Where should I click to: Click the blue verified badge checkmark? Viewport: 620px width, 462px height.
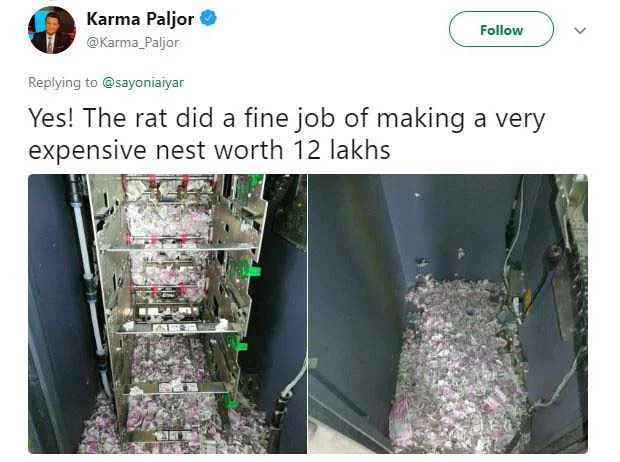[x=208, y=19]
